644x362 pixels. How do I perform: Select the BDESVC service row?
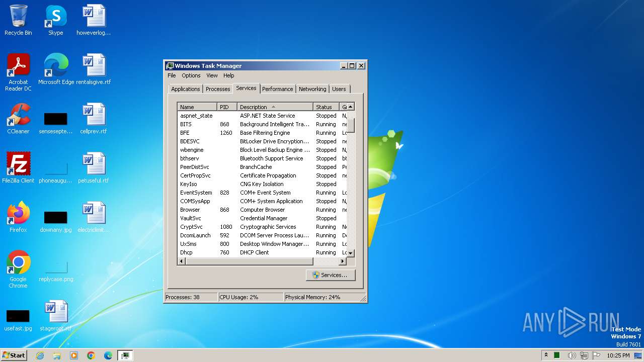262,141
